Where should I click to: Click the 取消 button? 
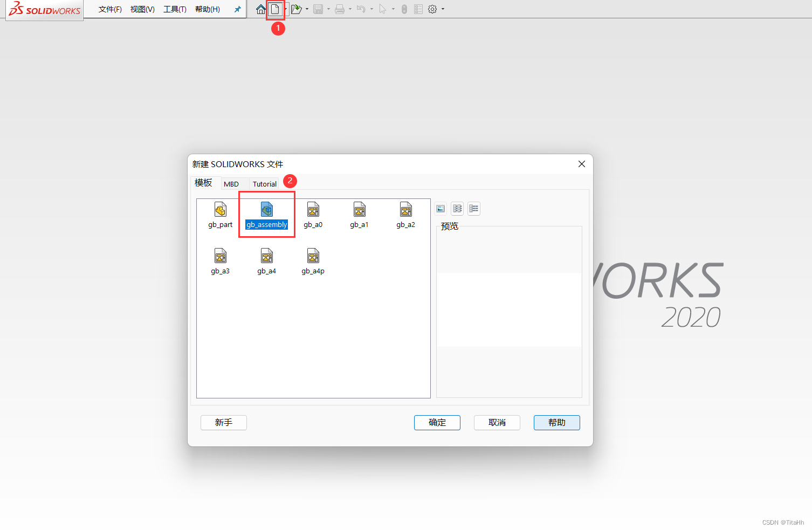tap(497, 423)
